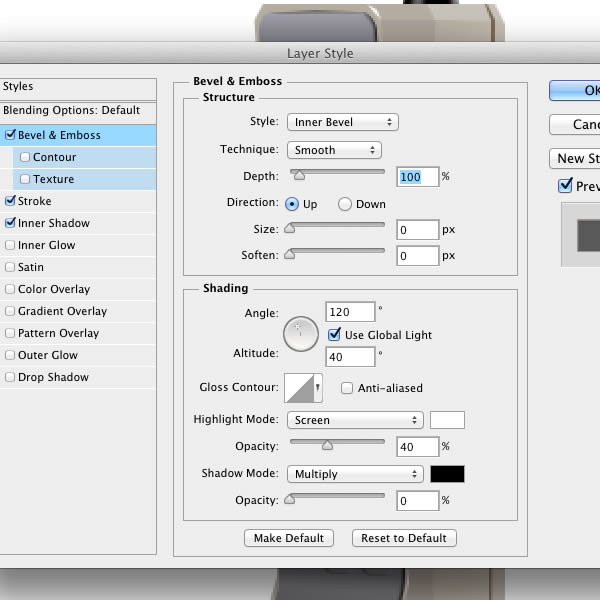The width and height of the screenshot is (600, 600).
Task: Click the Altitude input field
Action: 350,357
